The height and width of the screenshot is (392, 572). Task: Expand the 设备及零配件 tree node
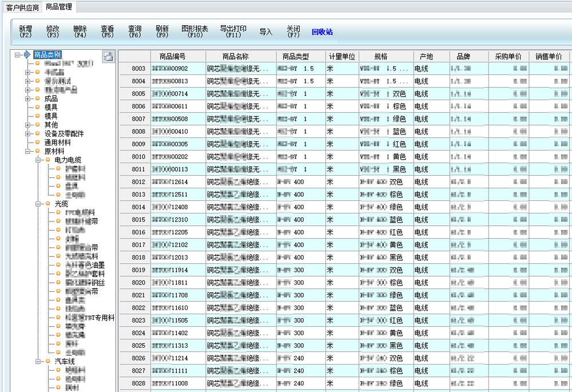(x=28, y=133)
